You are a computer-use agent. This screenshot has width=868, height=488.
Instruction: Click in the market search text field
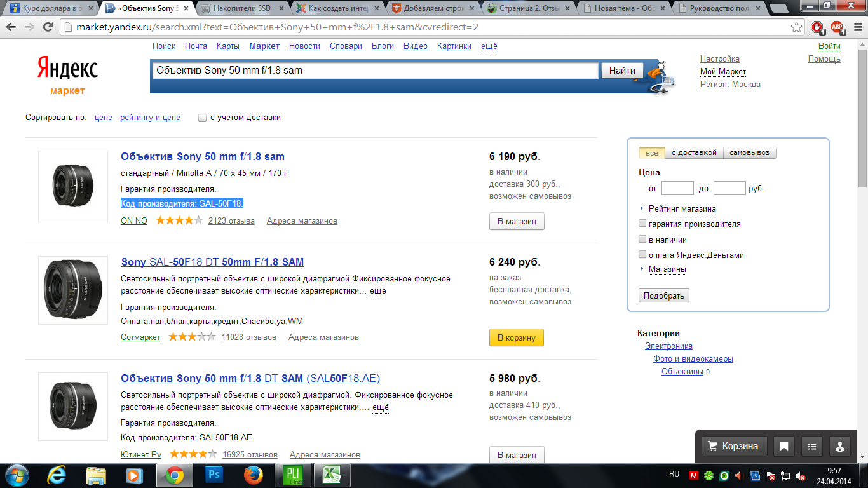point(375,71)
